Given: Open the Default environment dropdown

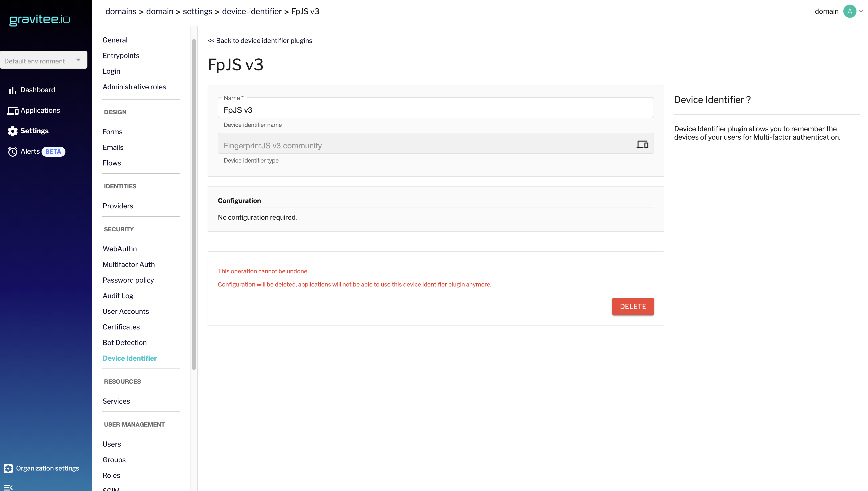Looking at the screenshot, I should click(x=43, y=60).
